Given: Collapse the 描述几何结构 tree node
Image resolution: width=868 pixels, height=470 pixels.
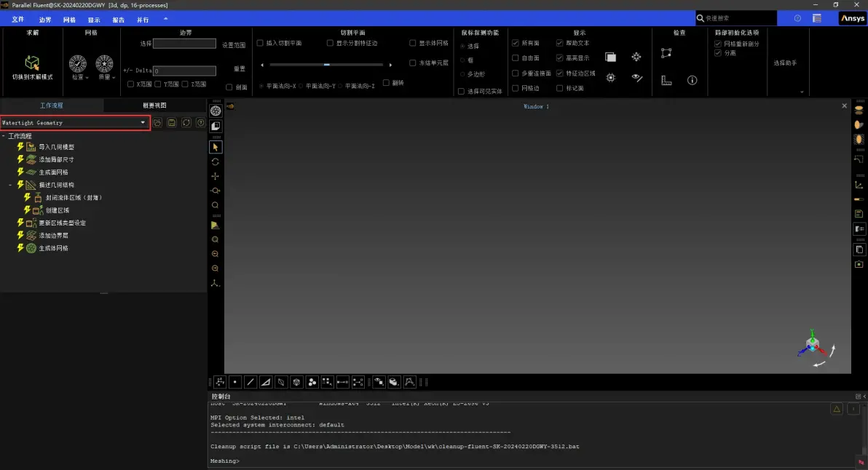Looking at the screenshot, I should (x=10, y=185).
